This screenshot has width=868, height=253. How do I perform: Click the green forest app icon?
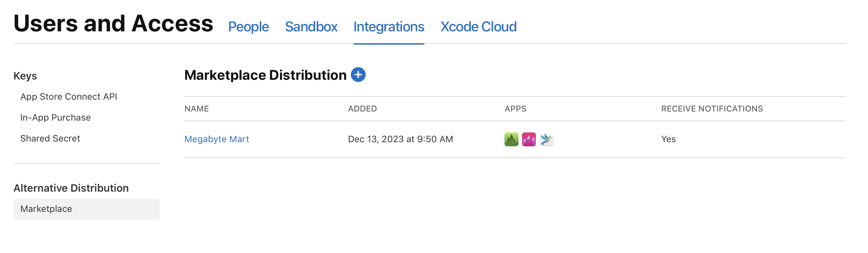point(511,139)
